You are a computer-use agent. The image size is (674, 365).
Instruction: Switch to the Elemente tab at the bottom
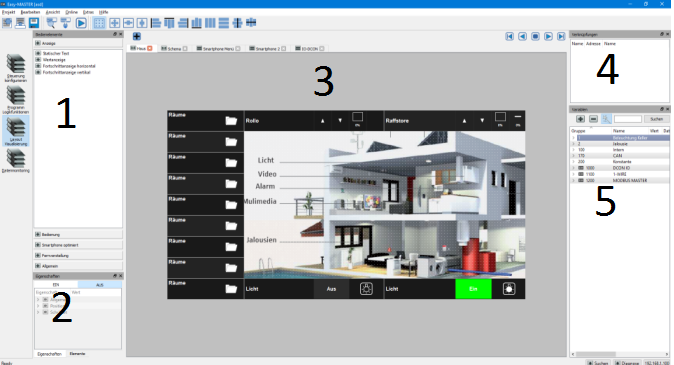click(x=77, y=353)
